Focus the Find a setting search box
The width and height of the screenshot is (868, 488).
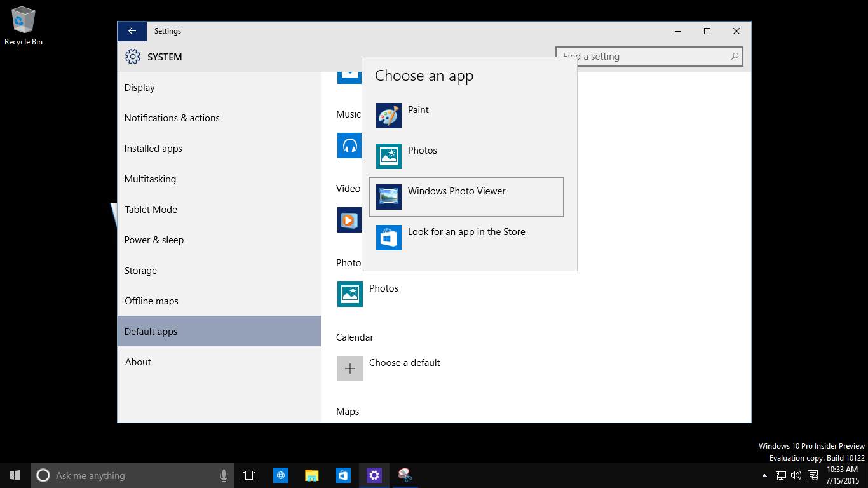tap(649, 57)
